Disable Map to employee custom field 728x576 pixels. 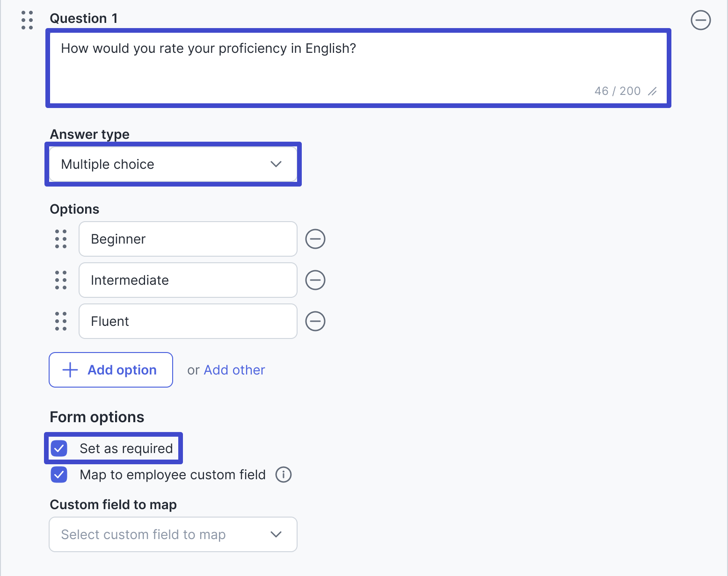click(x=59, y=475)
